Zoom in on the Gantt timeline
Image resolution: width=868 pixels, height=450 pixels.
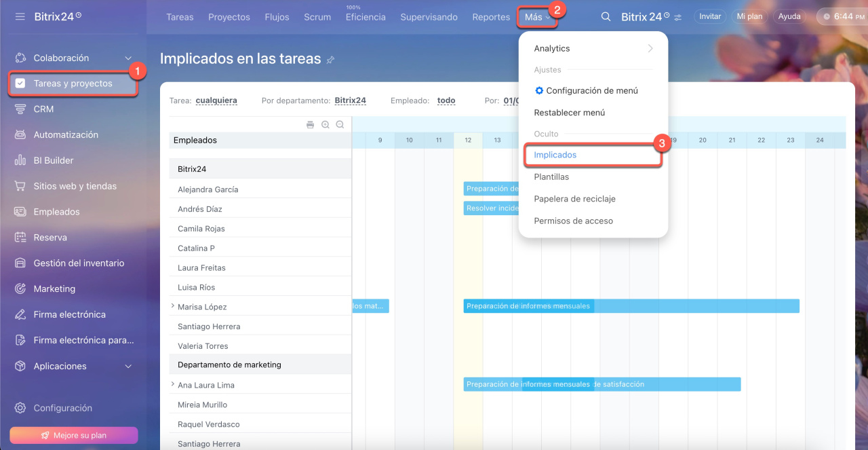point(325,125)
